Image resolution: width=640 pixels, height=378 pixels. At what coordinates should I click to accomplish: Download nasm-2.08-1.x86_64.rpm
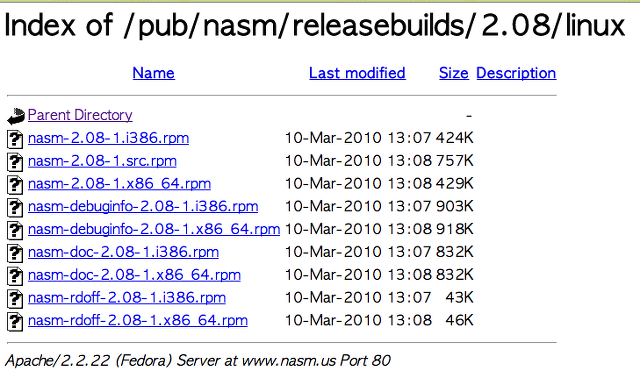point(119,184)
